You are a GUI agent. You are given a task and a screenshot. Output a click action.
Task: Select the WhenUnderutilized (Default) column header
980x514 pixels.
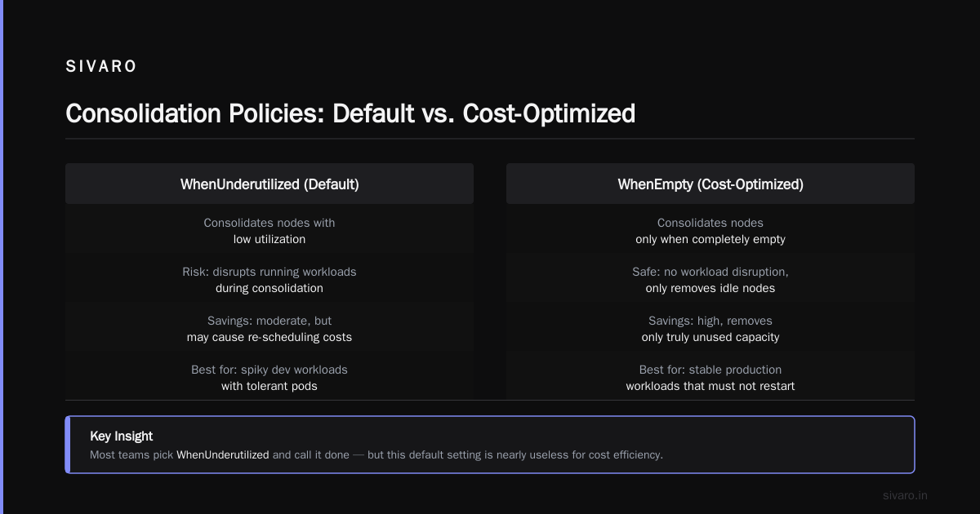coord(269,184)
